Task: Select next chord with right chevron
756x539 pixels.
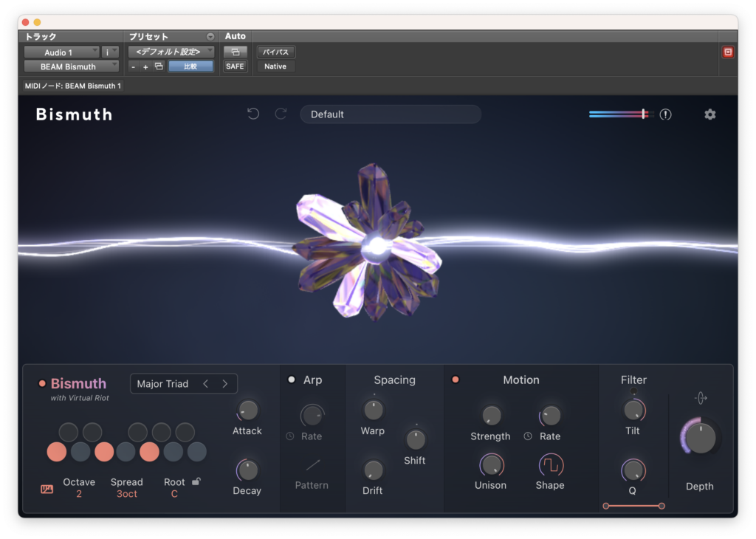Action: click(x=224, y=384)
